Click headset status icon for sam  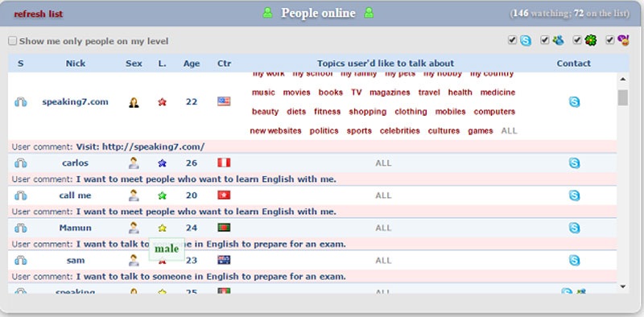point(21,261)
